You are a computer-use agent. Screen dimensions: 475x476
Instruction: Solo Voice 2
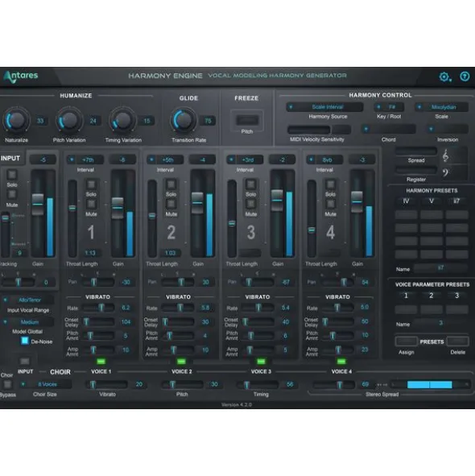pyautogui.click(x=171, y=184)
